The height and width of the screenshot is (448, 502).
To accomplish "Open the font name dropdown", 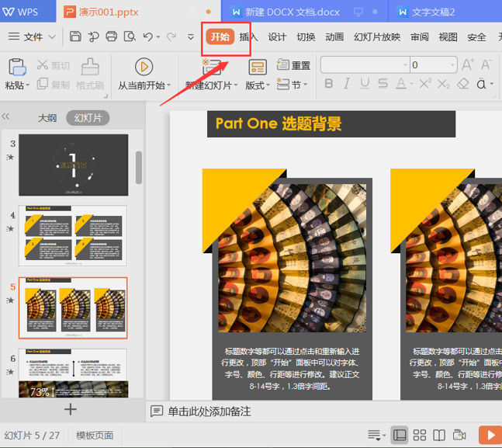I will [405, 65].
